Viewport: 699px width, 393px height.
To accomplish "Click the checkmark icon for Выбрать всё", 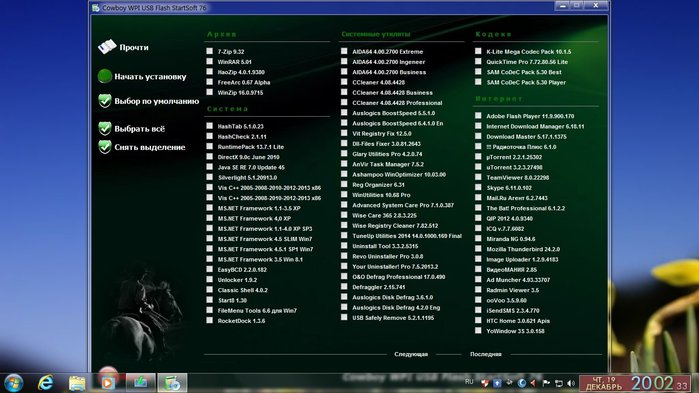I will tap(105, 128).
